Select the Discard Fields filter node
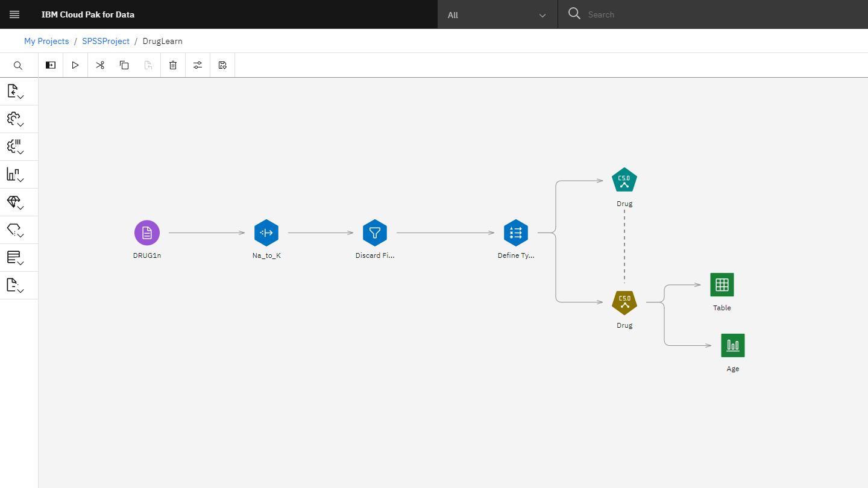 point(374,233)
